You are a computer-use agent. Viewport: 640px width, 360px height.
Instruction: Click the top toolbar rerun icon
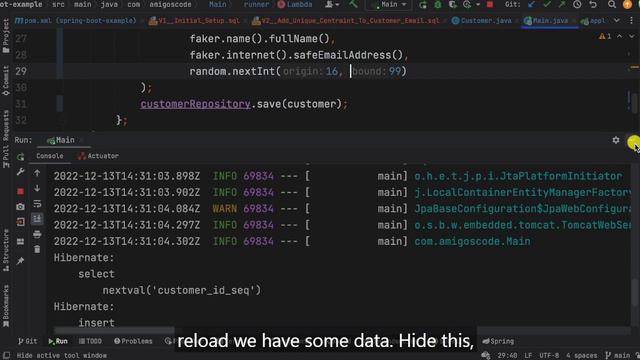(x=423, y=5)
